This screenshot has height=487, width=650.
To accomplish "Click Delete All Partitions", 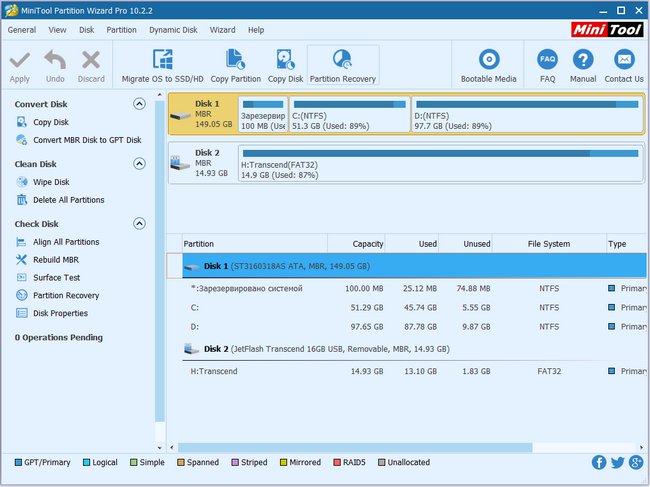I will [68, 200].
